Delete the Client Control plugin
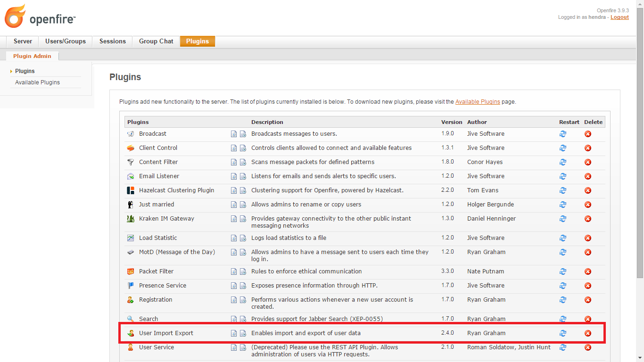This screenshot has width=644, height=362. [x=588, y=148]
